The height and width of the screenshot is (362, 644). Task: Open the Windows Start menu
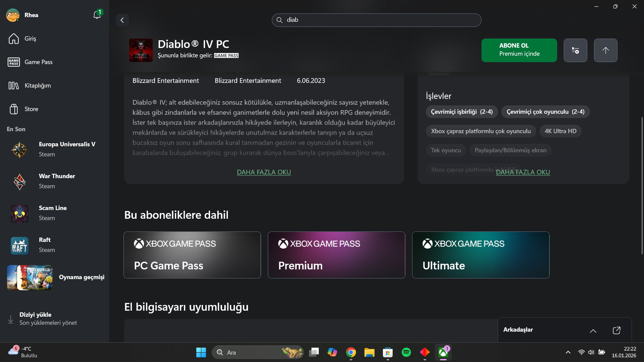click(201, 352)
